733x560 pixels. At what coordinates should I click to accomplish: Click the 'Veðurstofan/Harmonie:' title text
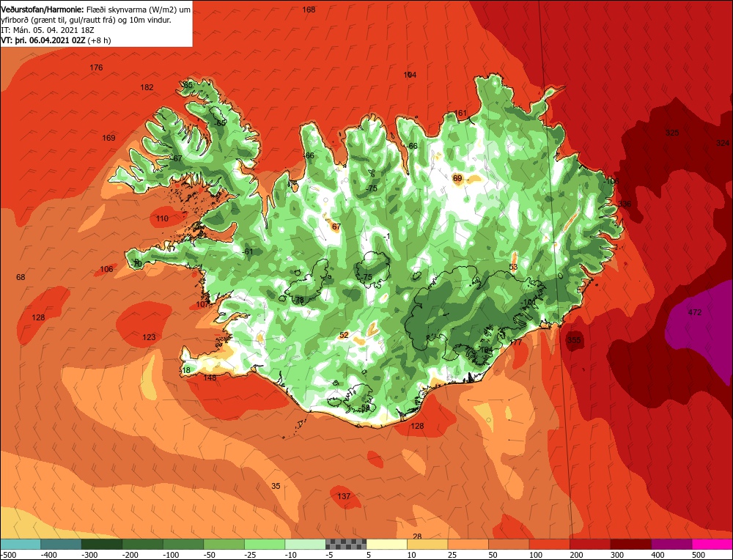pyautogui.click(x=43, y=10)
